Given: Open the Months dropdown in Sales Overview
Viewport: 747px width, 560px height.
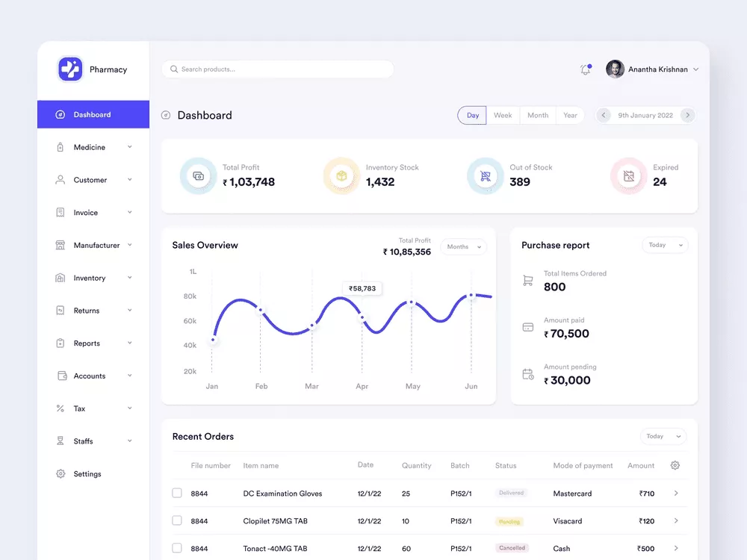Looking at the screenshot, I should [x=463, y=246].
